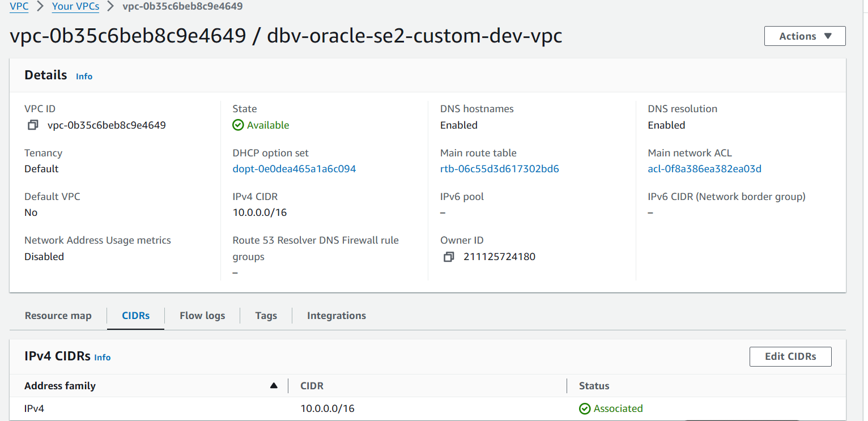868x421 pixels.
Task: Click the vpc-0b35c6beb8c9e4649 VPC ID value
Action: (107, 125)
